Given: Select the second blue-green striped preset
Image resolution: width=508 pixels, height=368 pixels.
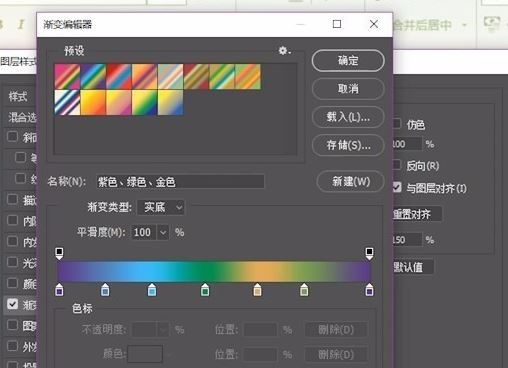Looking at the screenshot, I should tap(93, 77).
